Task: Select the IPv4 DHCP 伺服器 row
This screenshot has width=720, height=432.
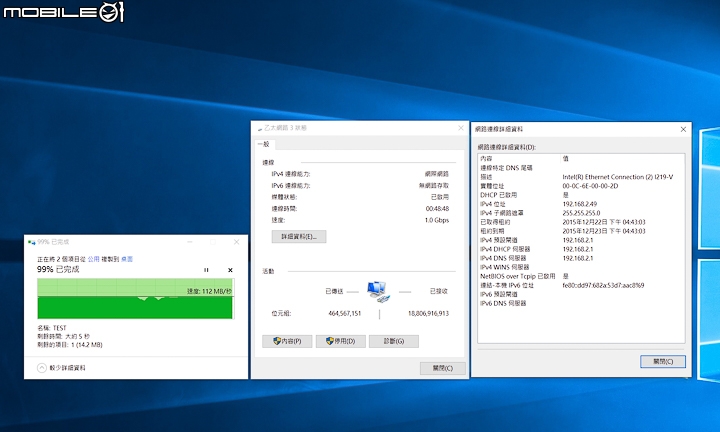Action: point(581,249)
